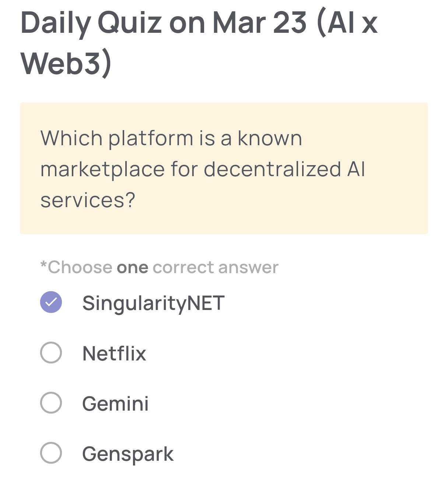Tap the Genspark answer label
448x488 pixels.
coord(127,454)
